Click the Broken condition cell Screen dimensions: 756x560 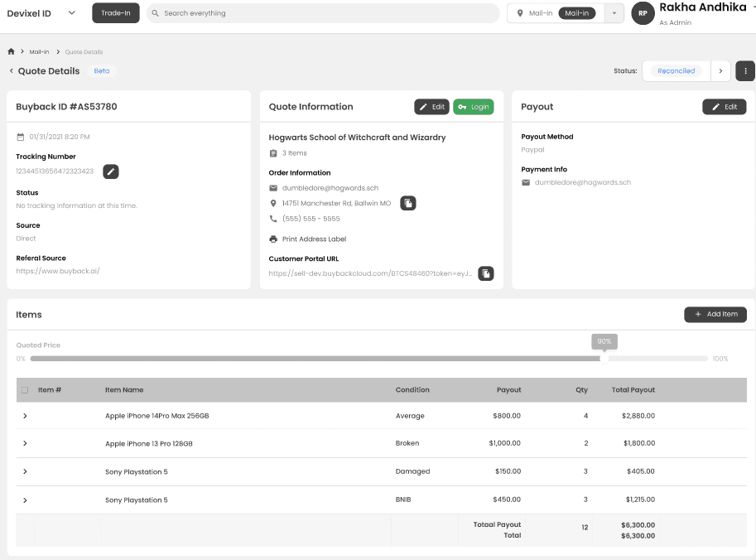(407, 443)
